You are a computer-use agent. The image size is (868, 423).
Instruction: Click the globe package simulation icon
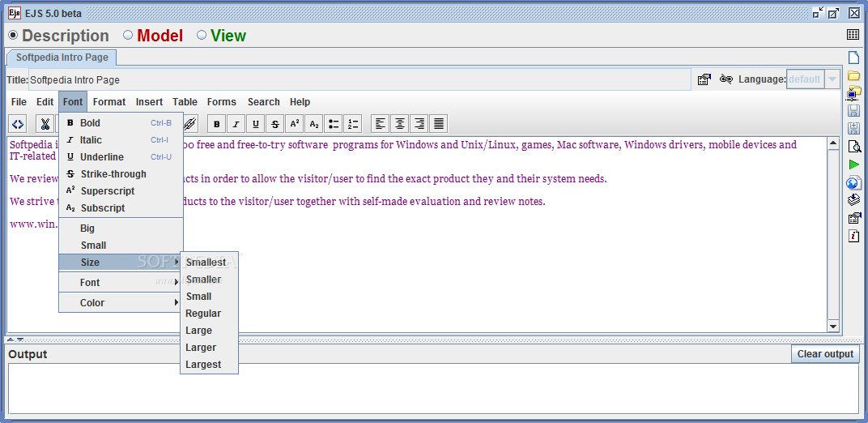point(853,182)
